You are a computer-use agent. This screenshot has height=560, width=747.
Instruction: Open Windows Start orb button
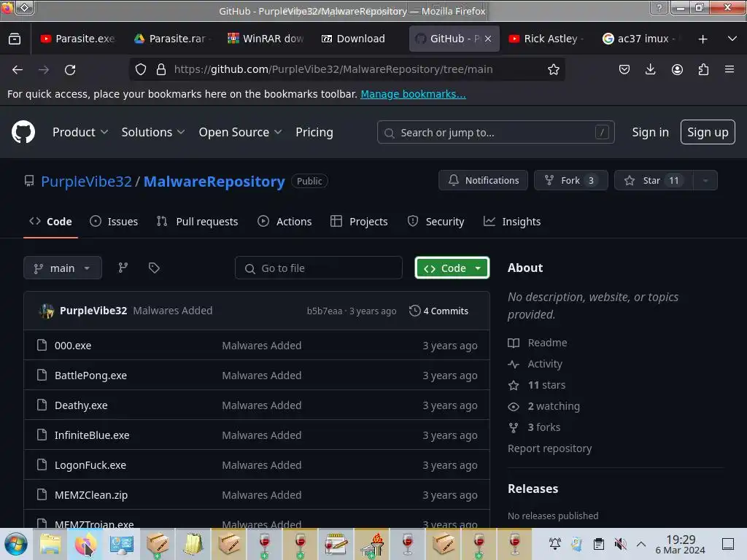(16, 544)
